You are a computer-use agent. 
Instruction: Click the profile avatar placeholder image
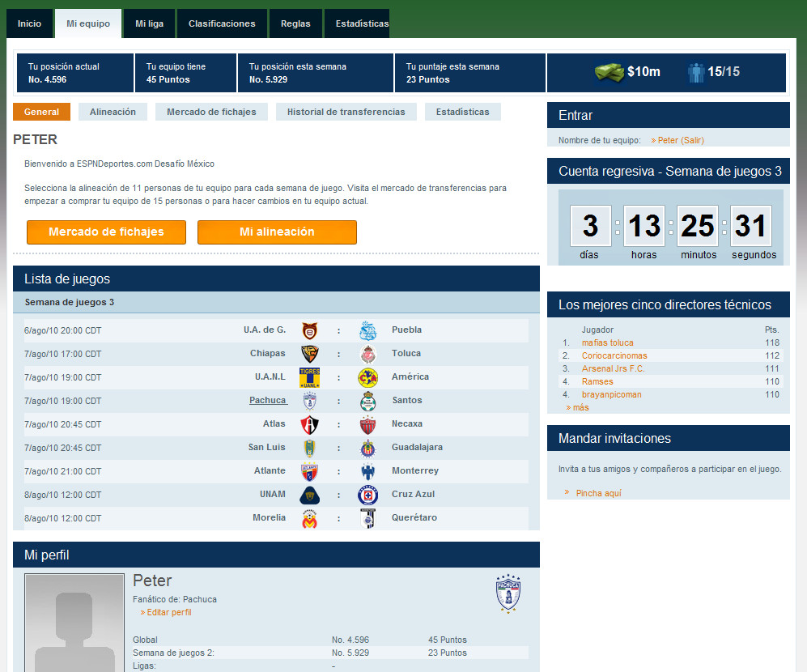[x=74, y=623]
